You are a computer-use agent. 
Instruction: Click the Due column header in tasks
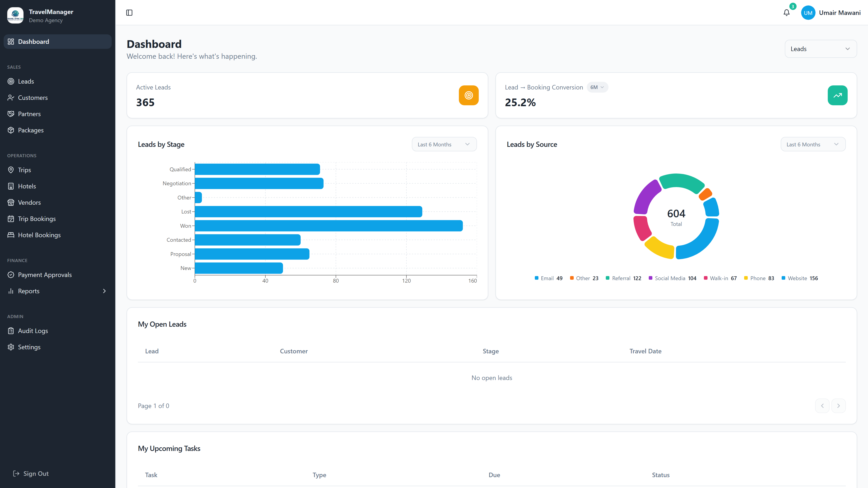pos(494,475)
